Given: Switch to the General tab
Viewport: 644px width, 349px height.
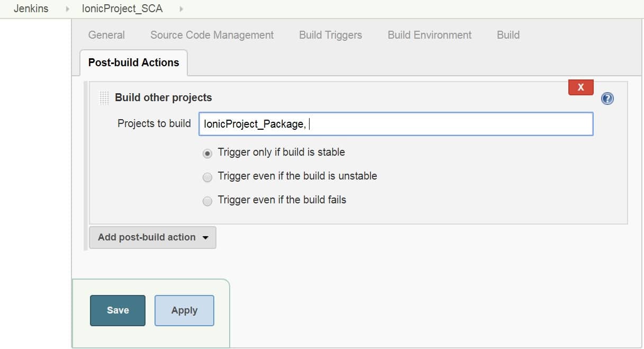Looking at the screenshot, I should pyautogui.click(x=106, y=35).
